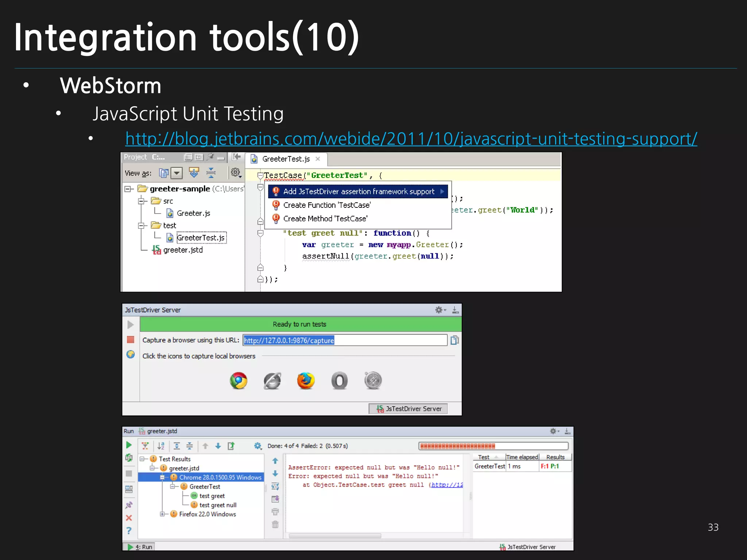747x560 pixels.
Task: Stop the JsTestDriver server with red square
Action: pyautogui.click(x=131, y=340)
